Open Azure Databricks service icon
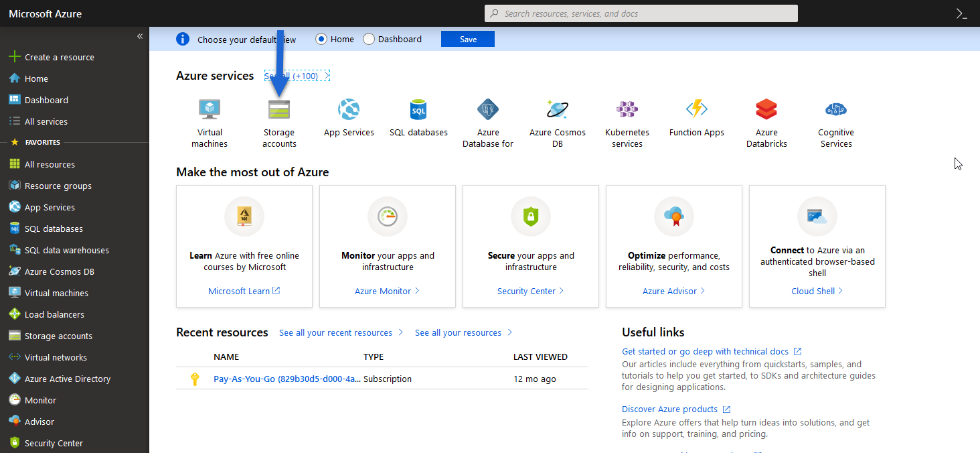 tap(766, 109)
